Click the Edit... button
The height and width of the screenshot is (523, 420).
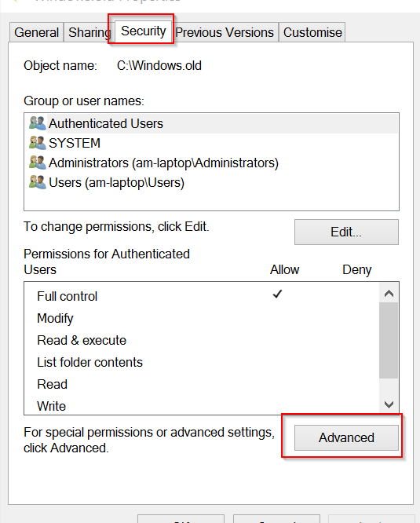(x=346, y=232)
